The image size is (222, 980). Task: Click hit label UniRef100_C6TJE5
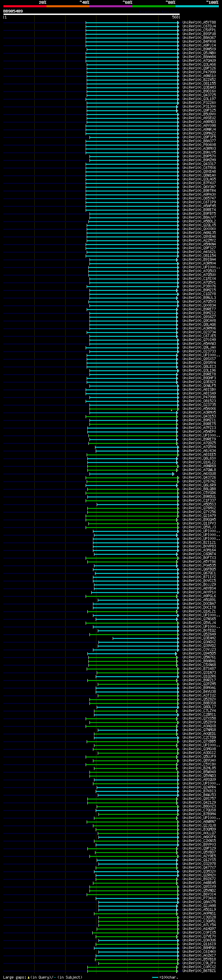click(x=199, y=336)
